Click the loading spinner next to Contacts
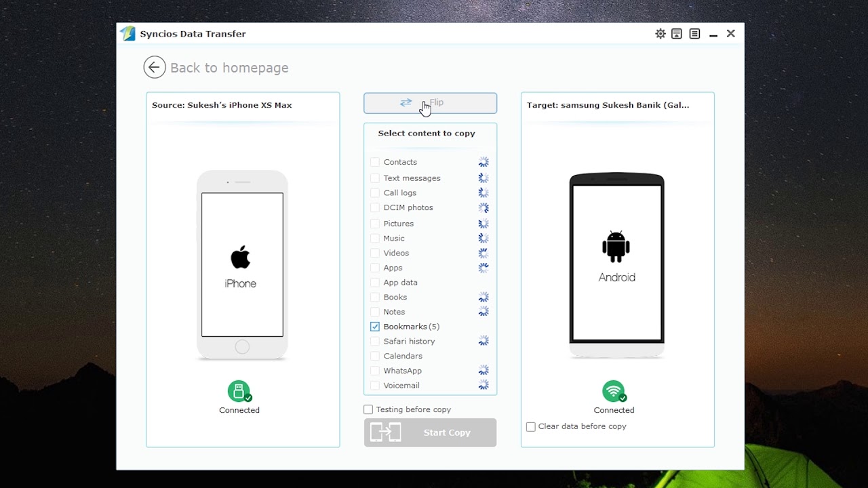Viewport: 868px width, 488px height. (484, 162)
